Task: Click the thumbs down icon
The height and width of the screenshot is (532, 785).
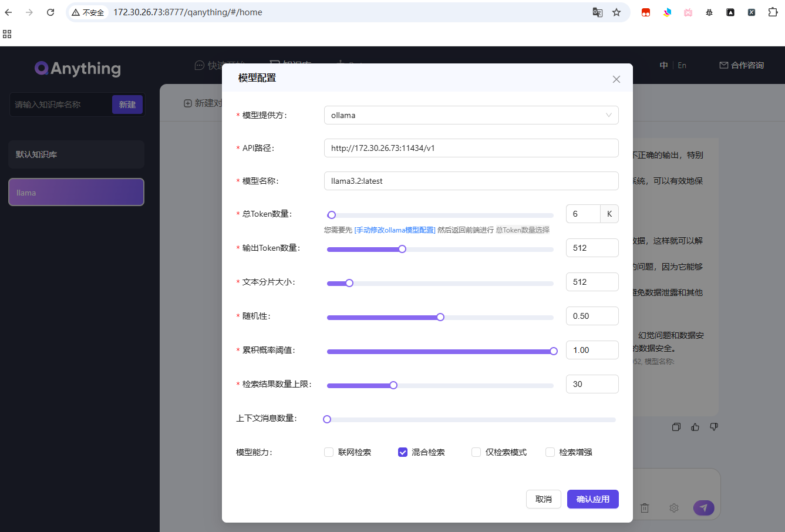Action: point(714,427)
